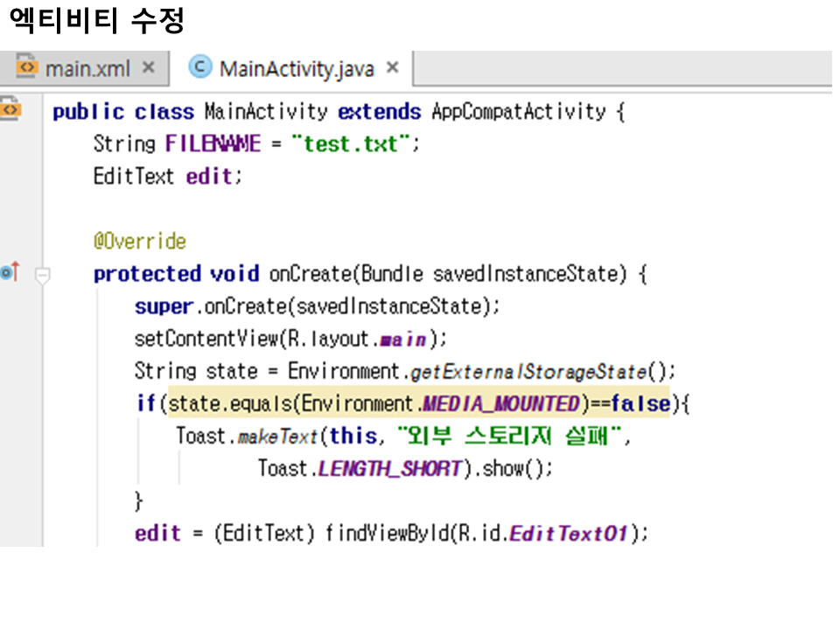The height and width of the screenshot is (630, 840).
Task: Click the EditText01 resource id
Action: click(x=569, y=533)
